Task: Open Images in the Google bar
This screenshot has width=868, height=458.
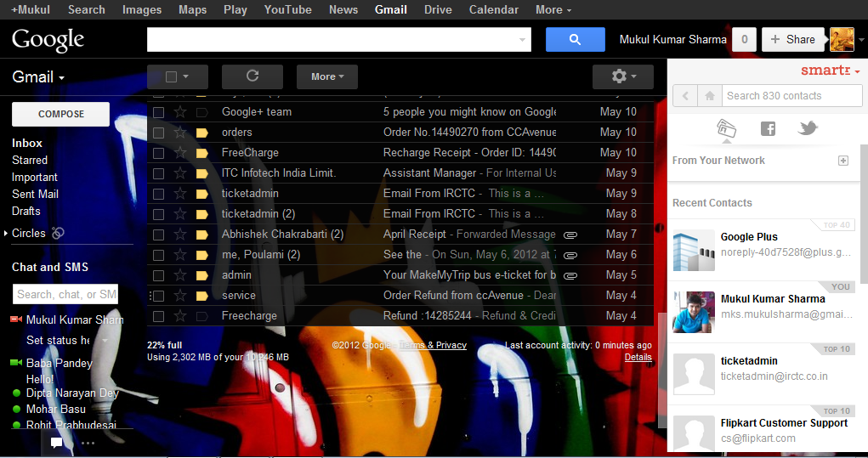Action: click(x=142, y=9)
